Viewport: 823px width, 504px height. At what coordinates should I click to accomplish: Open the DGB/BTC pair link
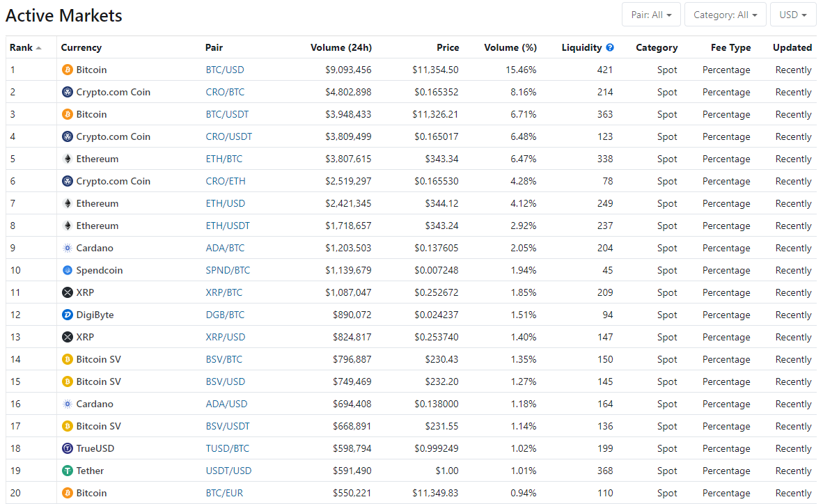point(225,315)
